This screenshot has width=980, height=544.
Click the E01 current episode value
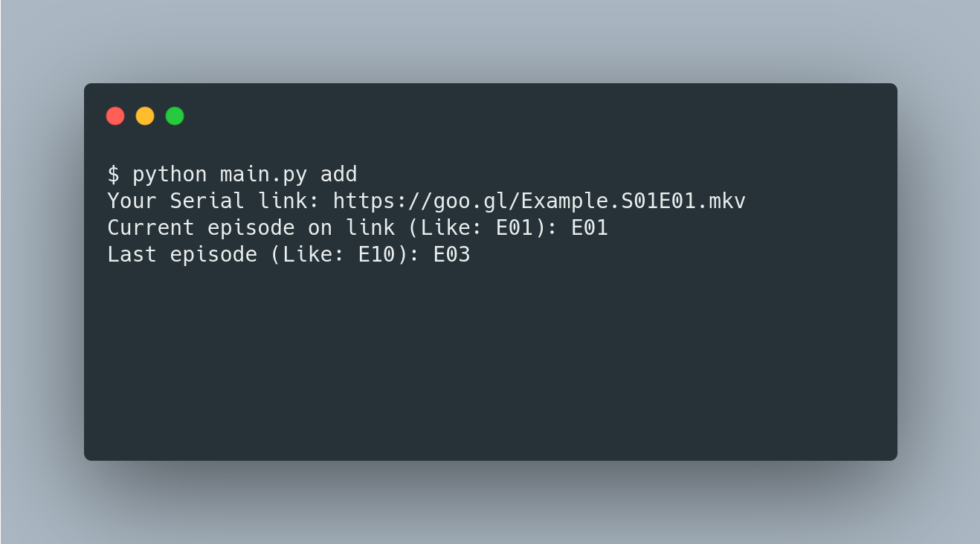pyautogui.click(x=591, y=227)
